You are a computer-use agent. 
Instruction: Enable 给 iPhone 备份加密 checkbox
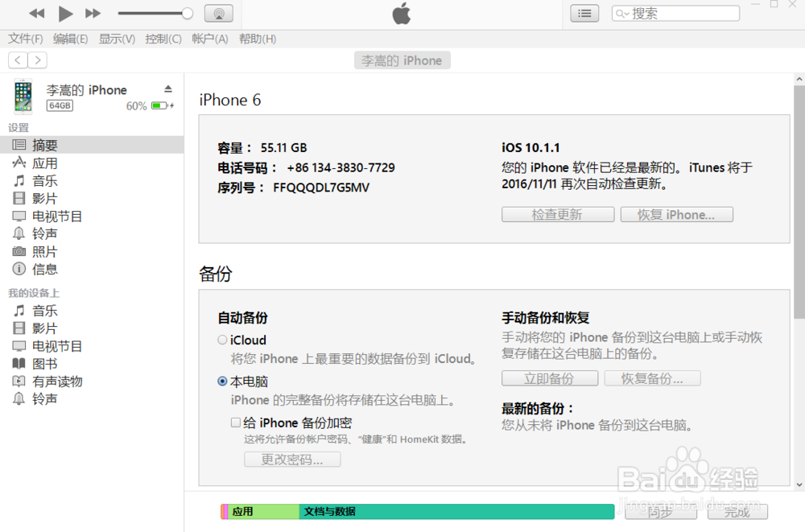click(x=236, y=423)
